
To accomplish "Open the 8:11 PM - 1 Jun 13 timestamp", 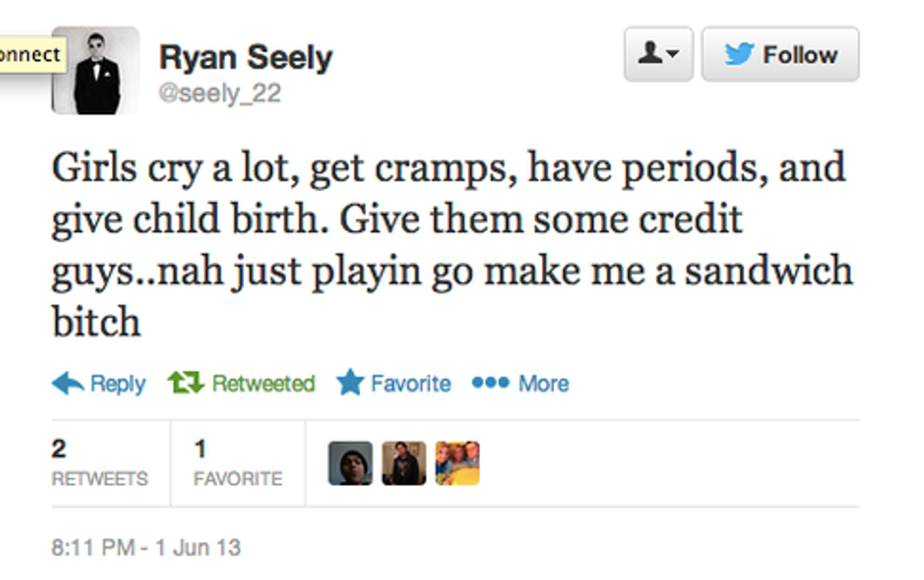I will click(x=146, y=547).
